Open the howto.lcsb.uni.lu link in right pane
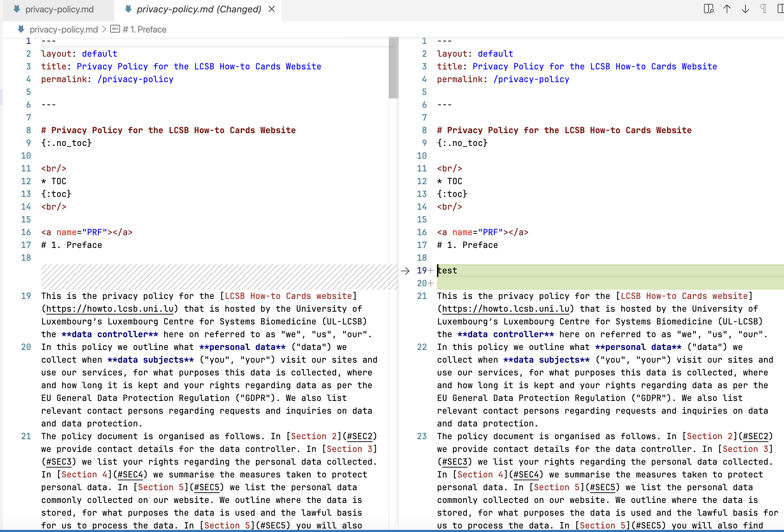The image size is (784, 532). (x=505, y=309)
